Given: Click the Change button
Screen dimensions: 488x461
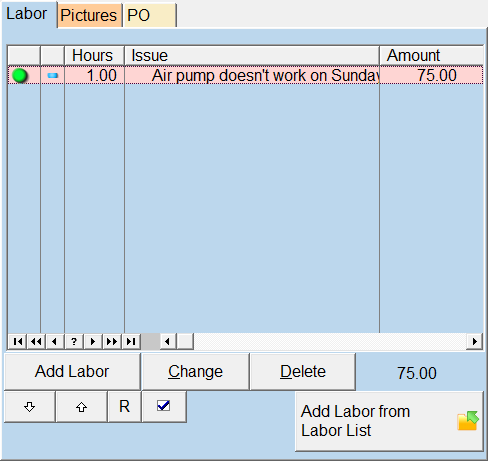Looking at the screenshot, I should coord(195,371).
